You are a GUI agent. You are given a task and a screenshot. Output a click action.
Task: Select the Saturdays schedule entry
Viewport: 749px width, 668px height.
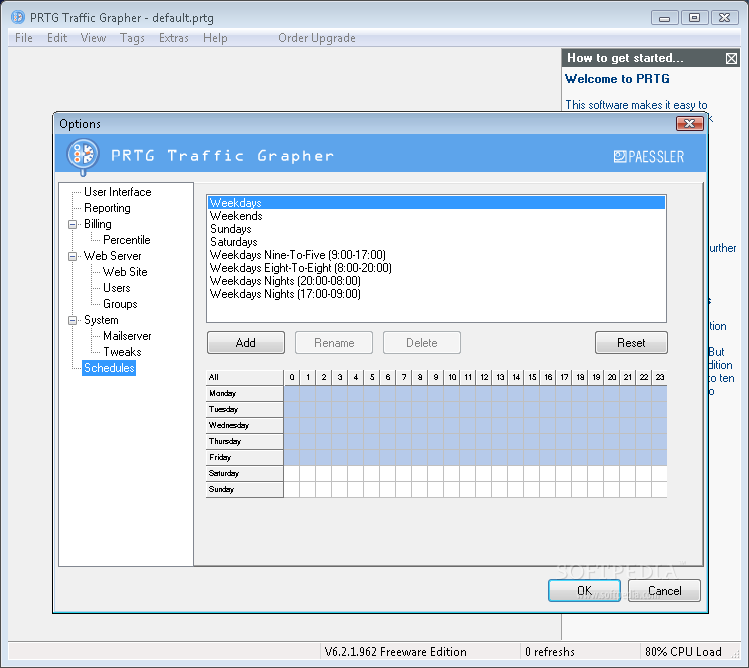pyautogui.click(x=437, y=242)
